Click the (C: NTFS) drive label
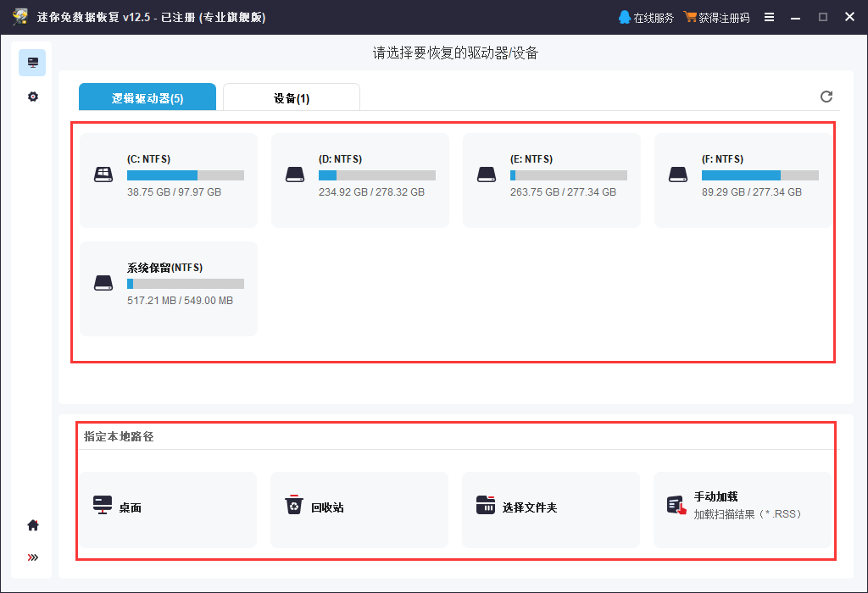The image size is (868, 593). point(149,159)
